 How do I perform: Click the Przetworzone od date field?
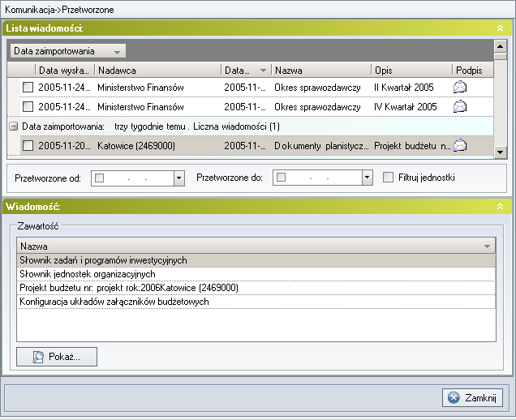[138, 178]
